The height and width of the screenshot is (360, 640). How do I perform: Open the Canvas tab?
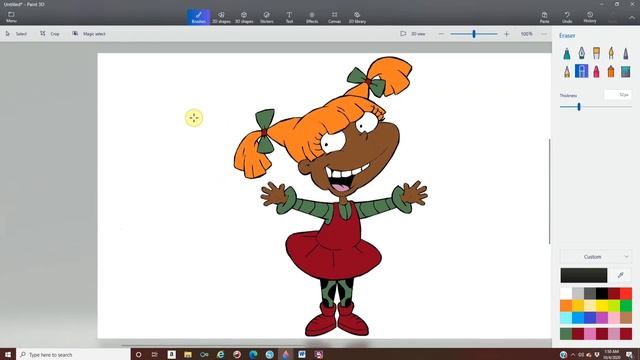tap(334, 17)
